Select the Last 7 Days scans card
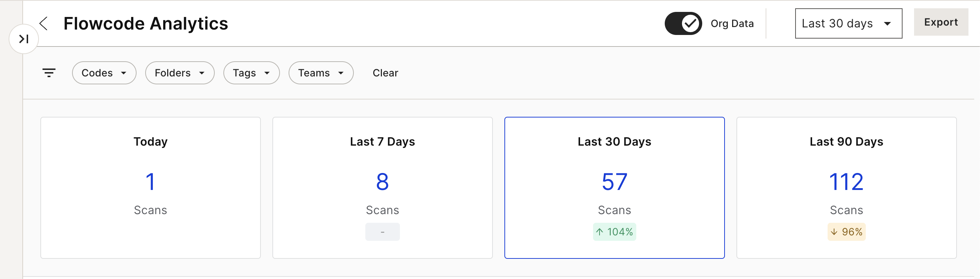The image size is (980, 279). pos(382,188)
